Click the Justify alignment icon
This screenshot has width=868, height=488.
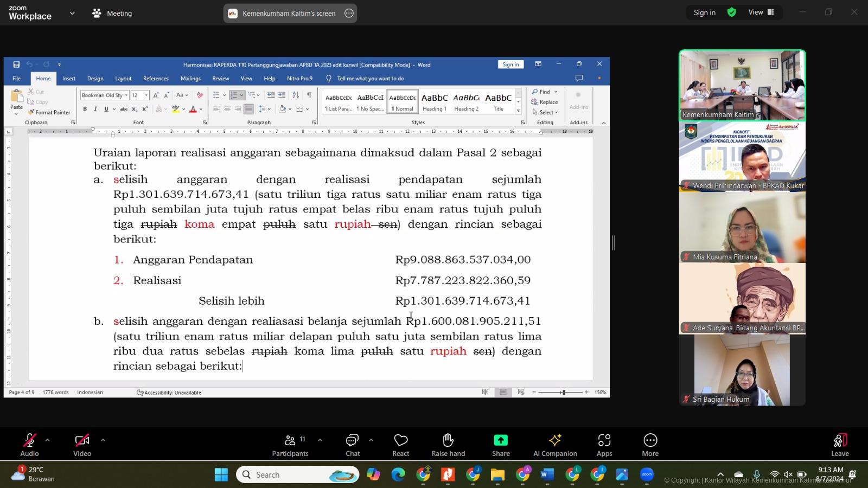(x=248, y=109)
